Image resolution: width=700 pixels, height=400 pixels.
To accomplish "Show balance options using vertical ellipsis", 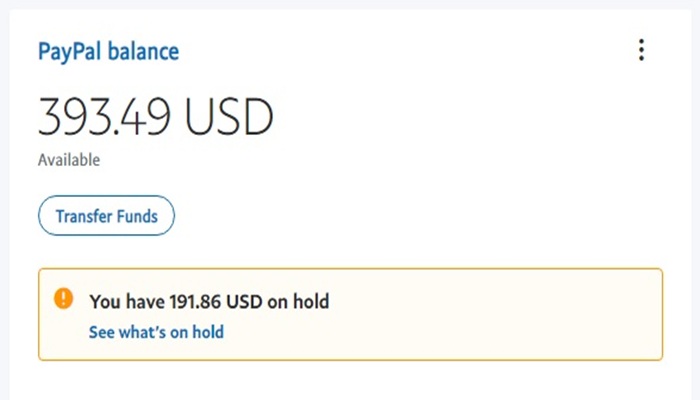I will tap(641, 50).
